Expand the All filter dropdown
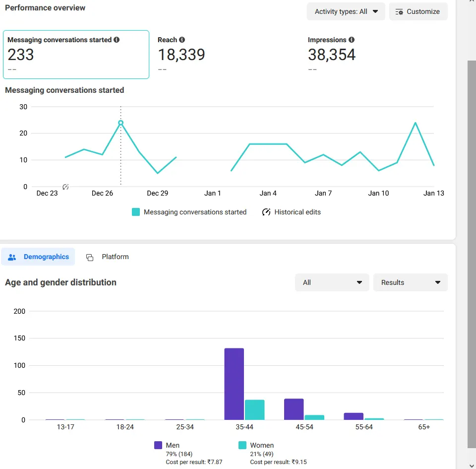The height and width of the screenshot is (469, 476). click(332, 282)
